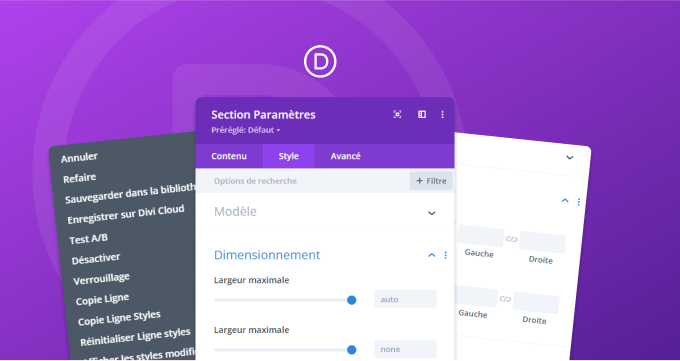Click the slider track beside auto value
The width and height of the screenshot is (680, 361).
click(285, 300)
